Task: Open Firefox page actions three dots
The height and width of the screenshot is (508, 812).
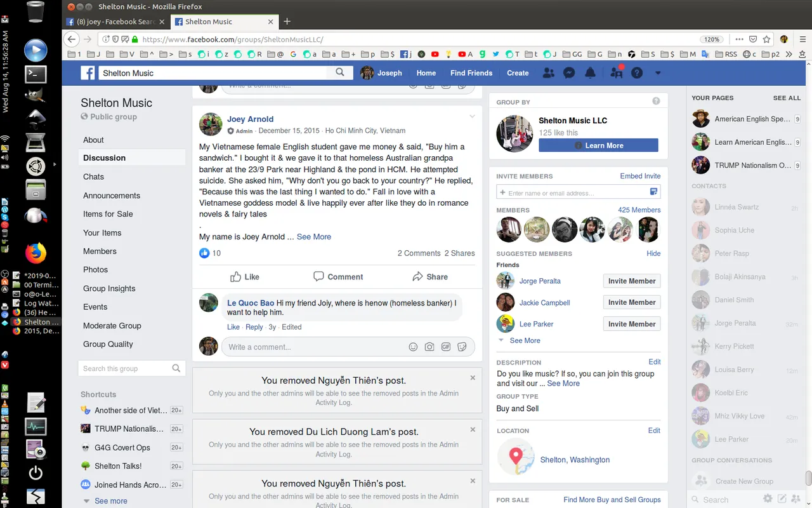Action: point(740,39)
